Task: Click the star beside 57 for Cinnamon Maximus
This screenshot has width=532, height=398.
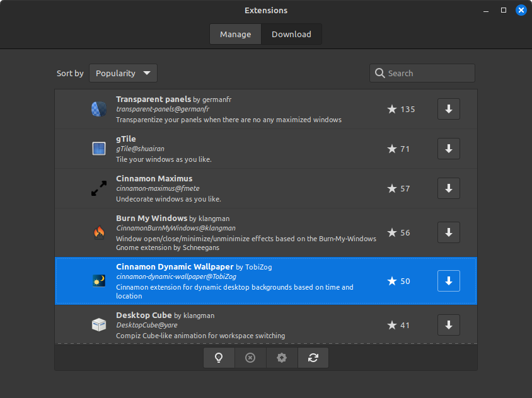Action: (x=392, y=188)
